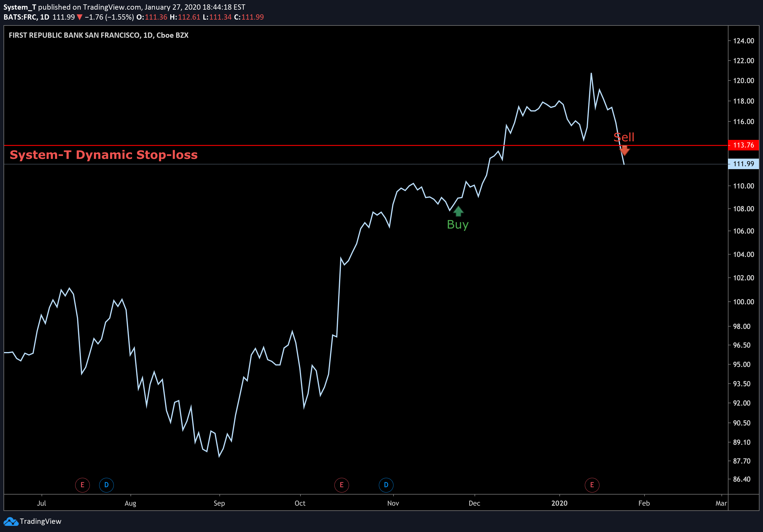The image size is (763, 532).
Task: Click the FIRST REPUBLIC BANK SAN FRANCISCO chart title
Action: [99, 35]
